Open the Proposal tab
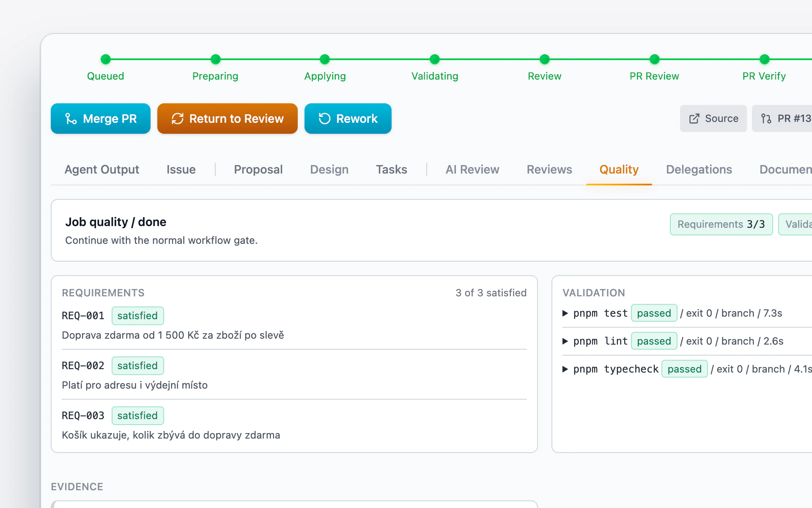The image size is (812, 508). point(258,169)
